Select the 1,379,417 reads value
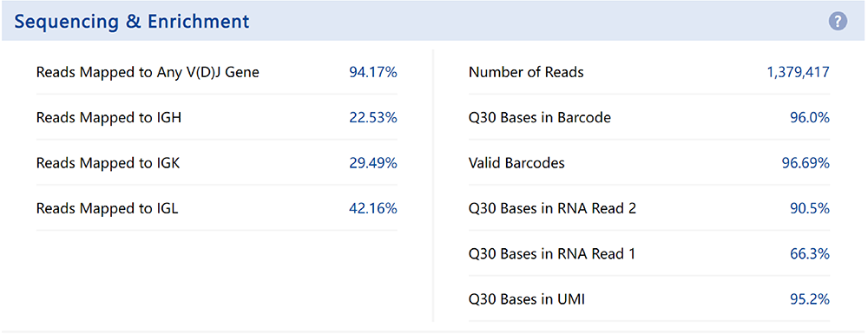The height and width of the screenshot is (334, 868). pyautogui.click(x=799, y=73)
